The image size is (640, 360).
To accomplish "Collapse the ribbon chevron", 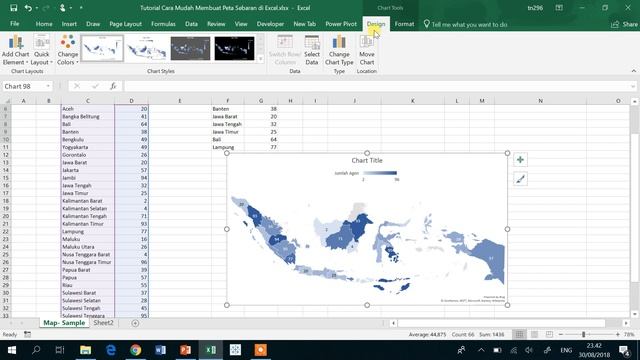I will [x=633, y=71].
